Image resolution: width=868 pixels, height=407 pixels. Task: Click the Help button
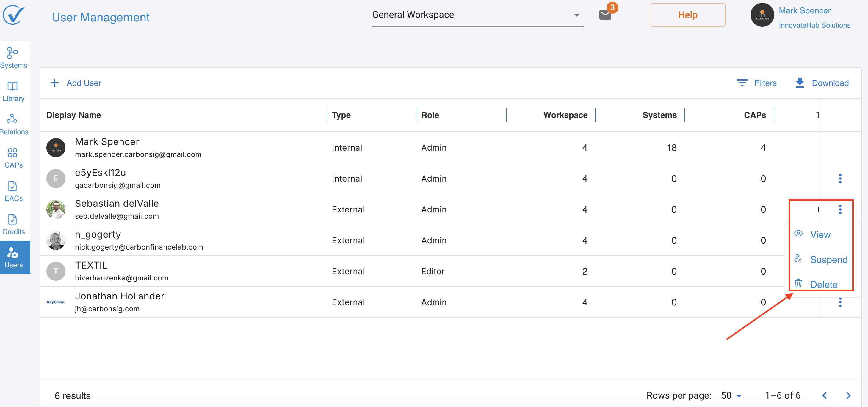tap(687, 15)
